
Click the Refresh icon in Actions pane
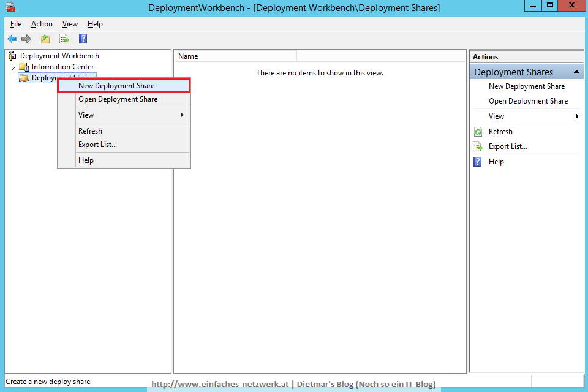pyautogui.click(x=478, y=132)
